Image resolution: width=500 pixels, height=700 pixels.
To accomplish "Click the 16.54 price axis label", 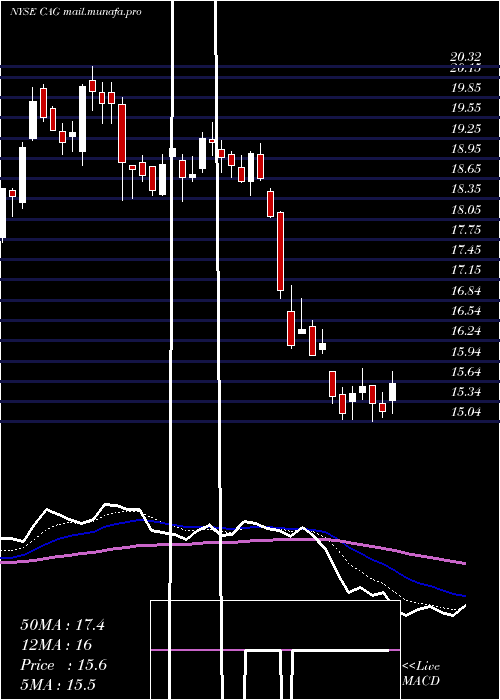I will 466,310.
